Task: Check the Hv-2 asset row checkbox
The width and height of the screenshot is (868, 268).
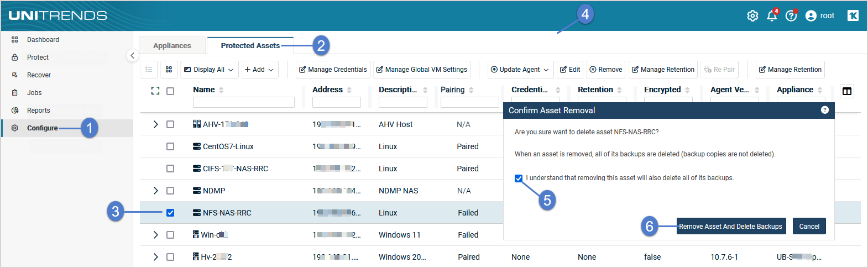Action: click(170, 257)
